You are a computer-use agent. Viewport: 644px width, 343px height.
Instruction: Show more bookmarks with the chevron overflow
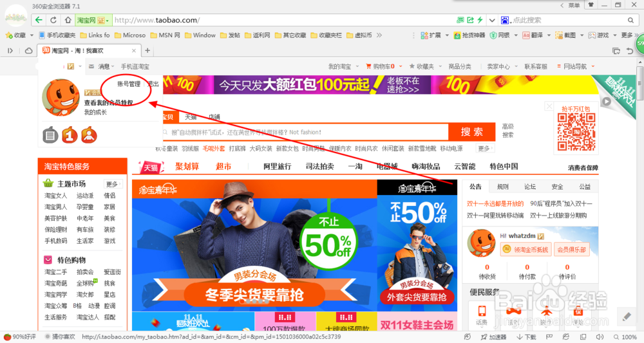[x=379, y=35]
